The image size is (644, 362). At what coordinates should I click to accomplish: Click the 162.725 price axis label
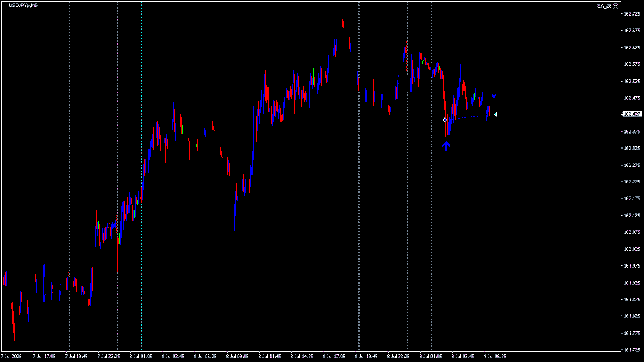point(632,14)
